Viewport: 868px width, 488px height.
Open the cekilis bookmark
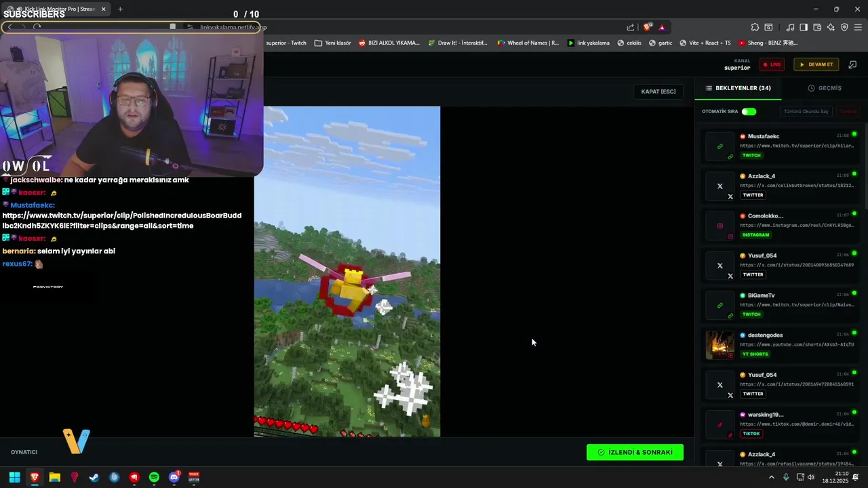point(629,43)
